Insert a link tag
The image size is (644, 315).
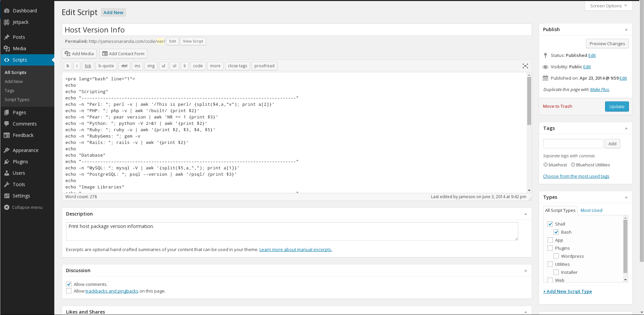tap(88, 66)
